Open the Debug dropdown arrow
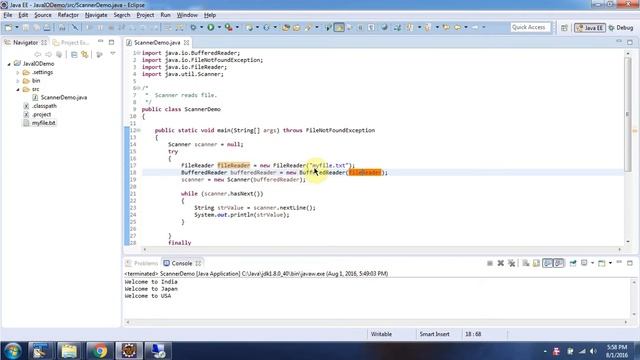Image resolution: width=640 pixels, height=360 pixels. [x=201, y=27]
